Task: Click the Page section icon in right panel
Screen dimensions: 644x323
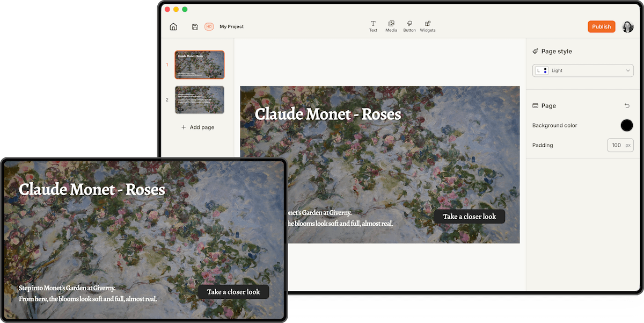Action: click(535, 105)
